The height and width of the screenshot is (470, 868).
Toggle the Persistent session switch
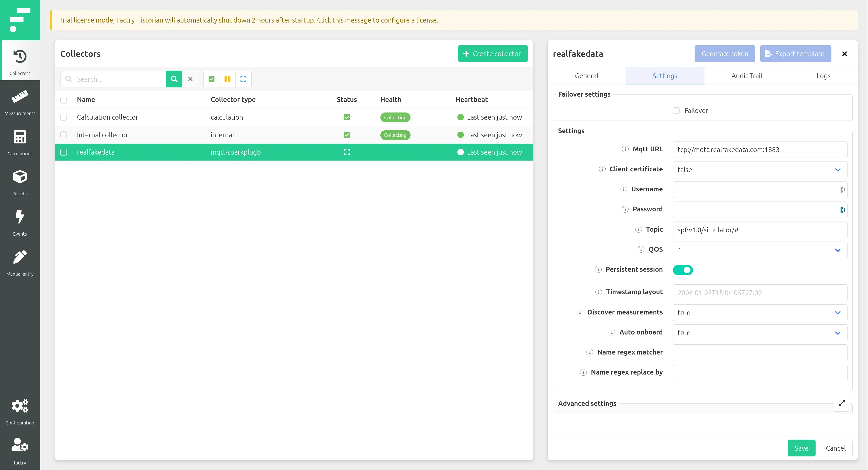pos(683,270)
